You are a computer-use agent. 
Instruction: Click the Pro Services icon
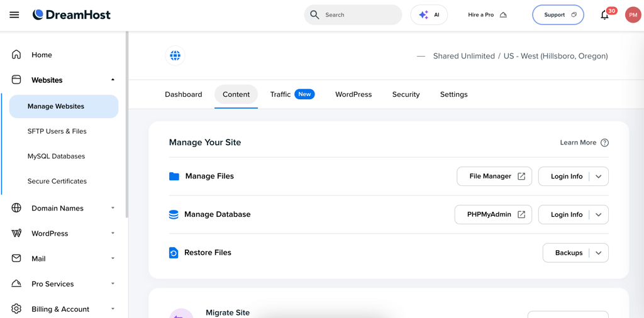16,283
